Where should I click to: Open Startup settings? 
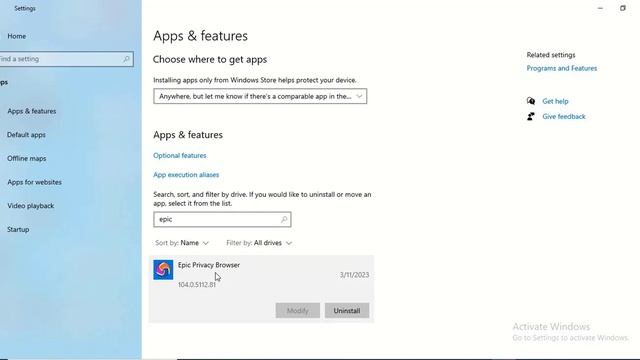tap(18, 229)
